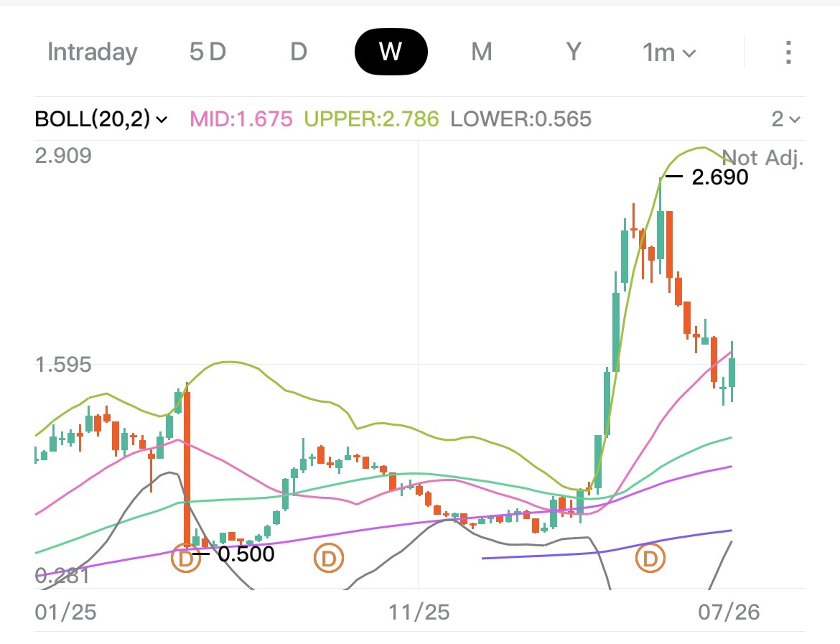
Task: Switch to the yearly Y timeframe
Action: (x=573, y=52)
